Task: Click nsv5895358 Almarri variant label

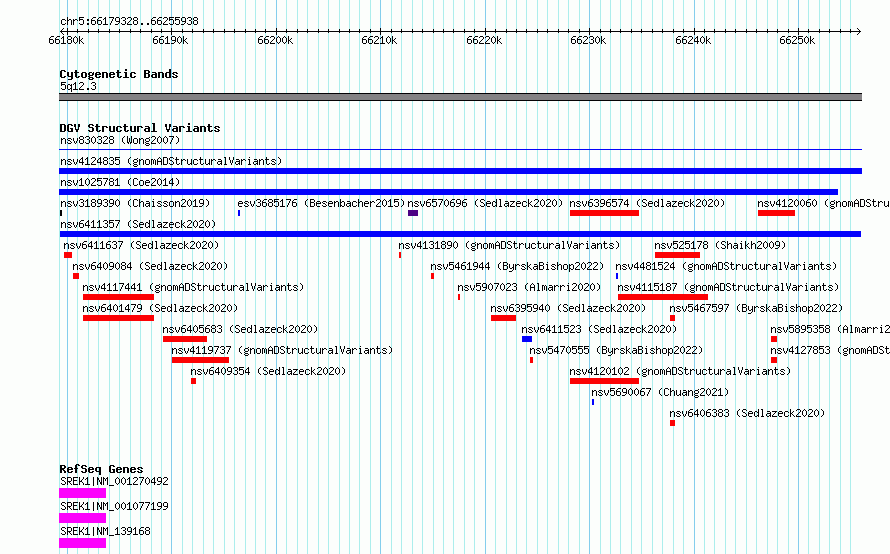Action: (x=830, y=329)
